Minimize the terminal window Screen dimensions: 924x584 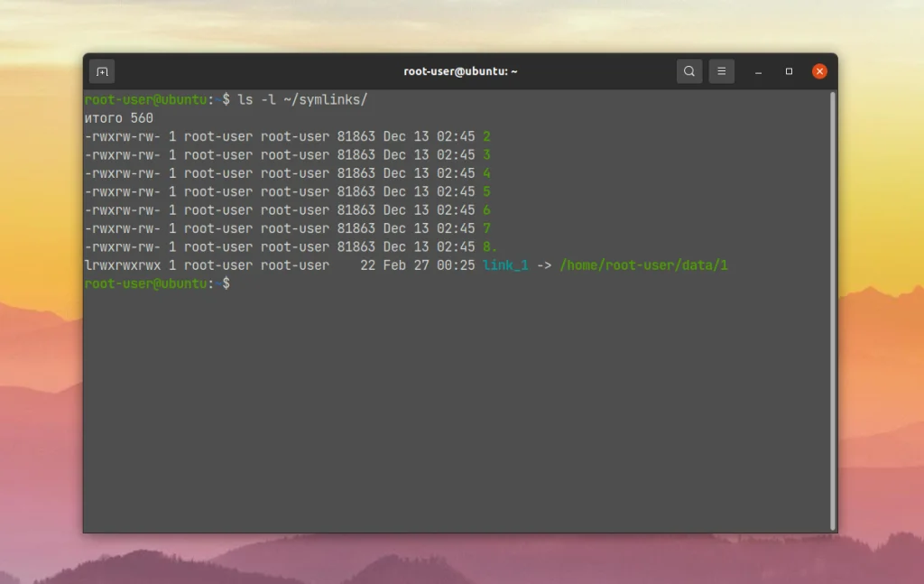click(x=756, y=70)
